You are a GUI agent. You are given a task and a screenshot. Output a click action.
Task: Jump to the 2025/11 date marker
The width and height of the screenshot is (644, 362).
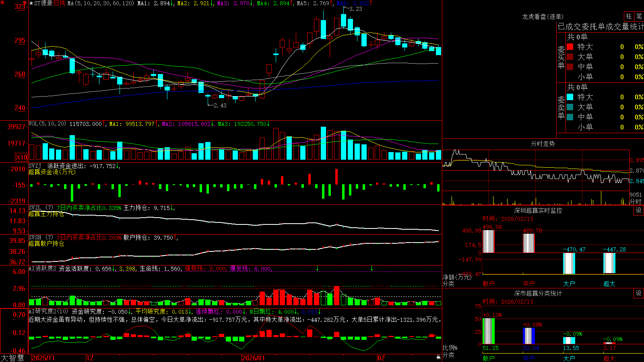43,358
